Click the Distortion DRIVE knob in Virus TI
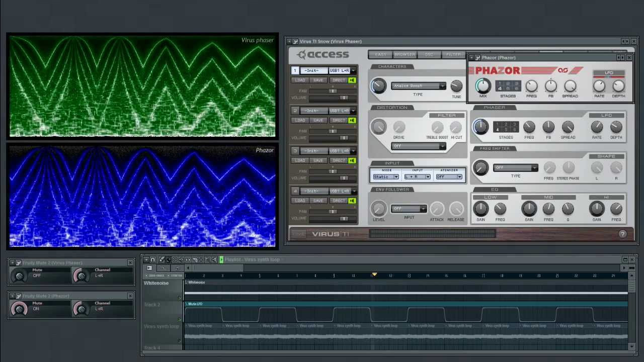The width and height of the screenshot is (644, 362). coord(399,127)
